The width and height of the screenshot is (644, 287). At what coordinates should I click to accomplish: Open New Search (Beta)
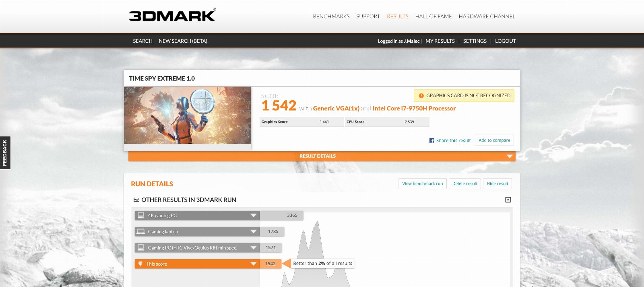(x=183, y=41)
